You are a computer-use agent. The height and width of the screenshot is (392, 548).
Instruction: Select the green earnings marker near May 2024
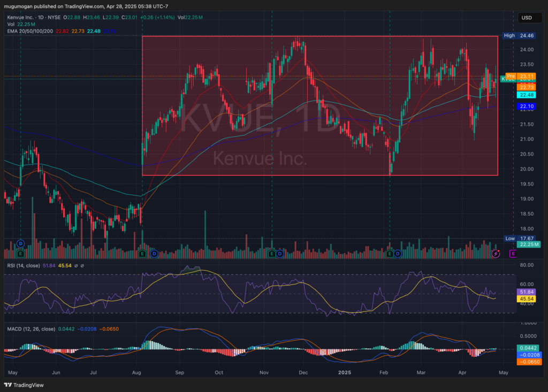tap(21, 253)
